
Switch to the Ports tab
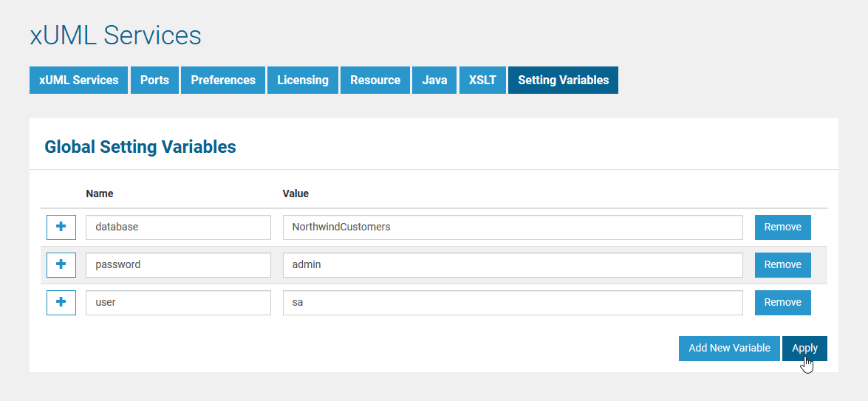(x=154, y=80)
